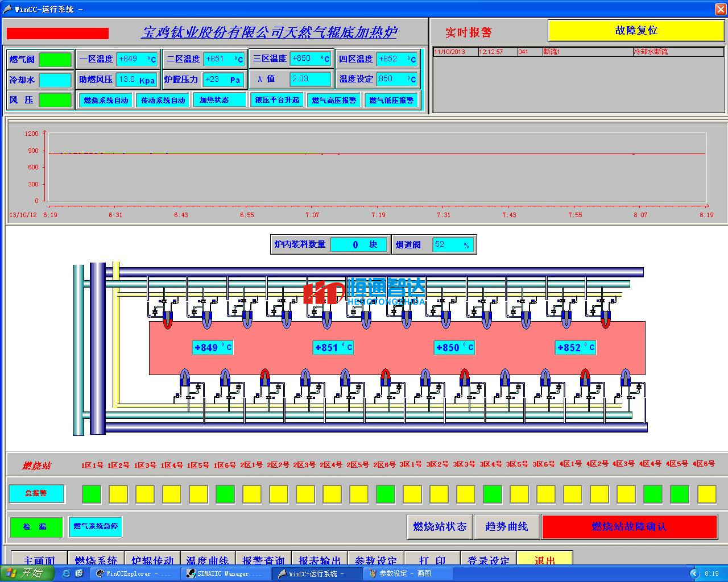
Task: Click the 燃烧系统自动 status button
Action: 106,101
